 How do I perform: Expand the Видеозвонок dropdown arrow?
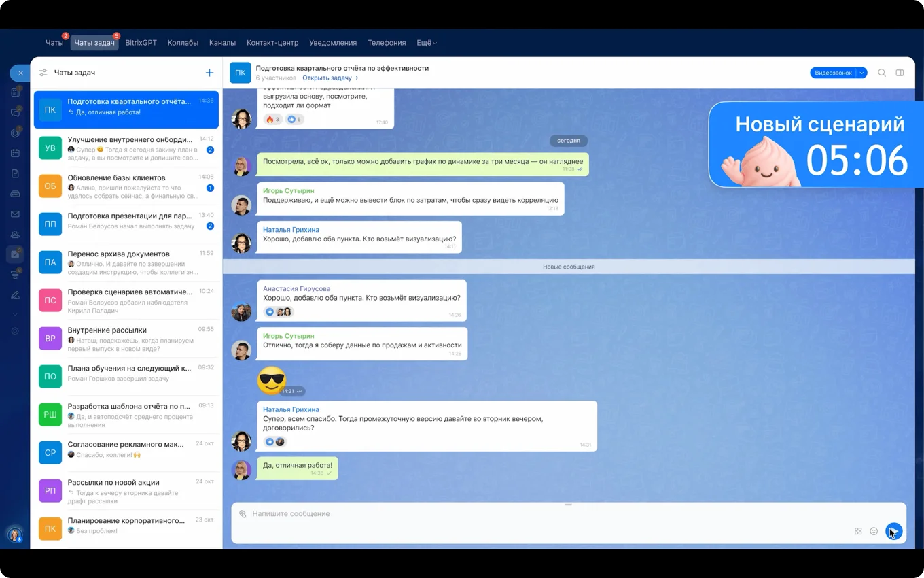(861, 73)
